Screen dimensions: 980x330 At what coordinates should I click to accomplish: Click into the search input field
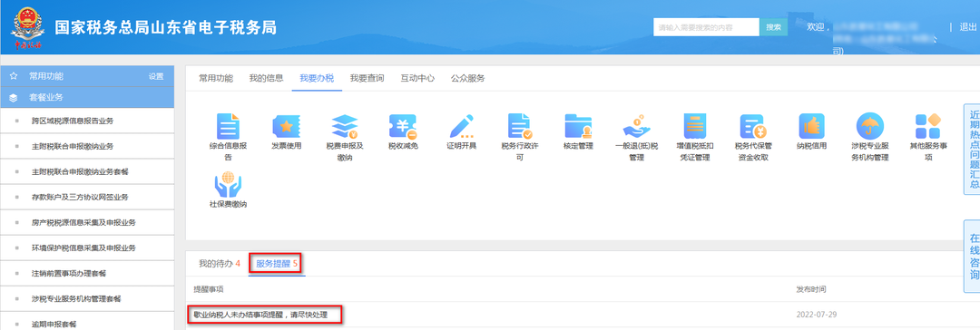707,27
